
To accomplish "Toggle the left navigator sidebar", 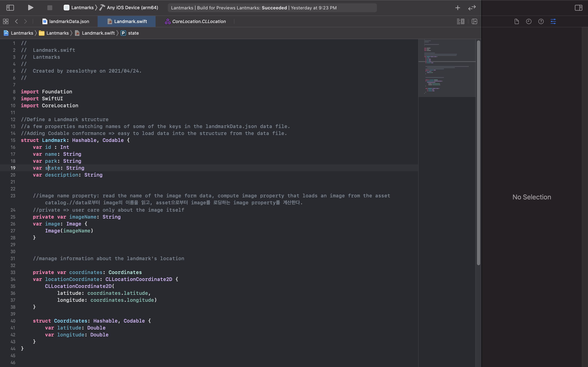I will (10, 8).
